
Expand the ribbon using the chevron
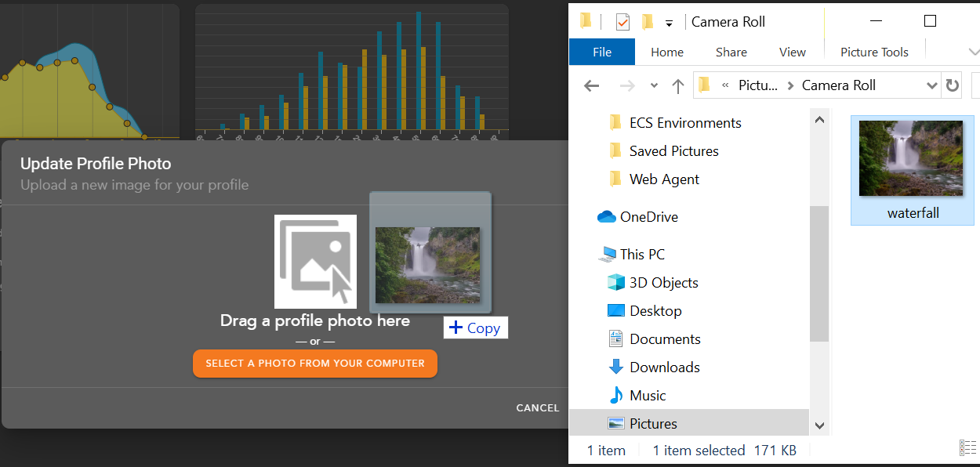tap(973, 52)
